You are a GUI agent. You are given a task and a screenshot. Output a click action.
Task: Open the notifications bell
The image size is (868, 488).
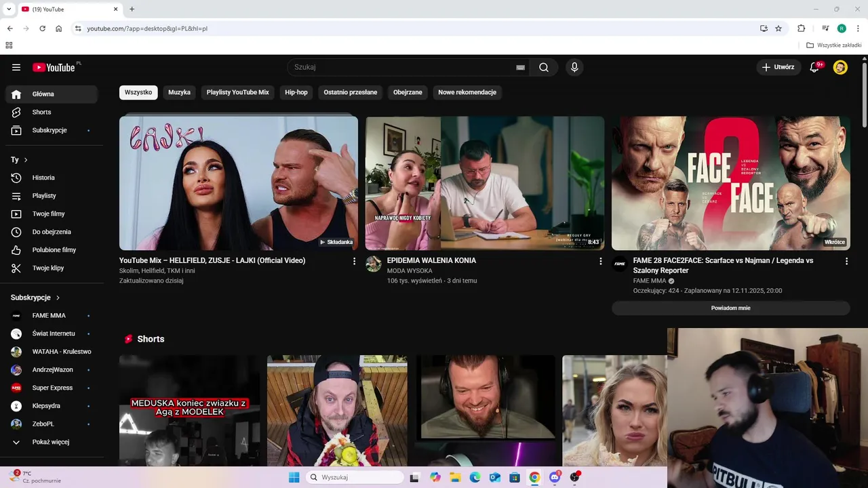[x=814, y=67]
